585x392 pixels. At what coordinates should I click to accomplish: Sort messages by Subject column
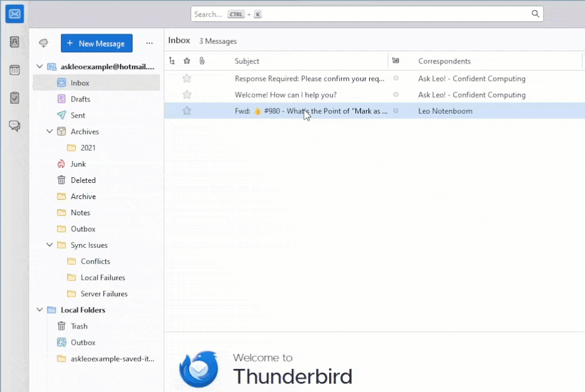coord(246,61)
